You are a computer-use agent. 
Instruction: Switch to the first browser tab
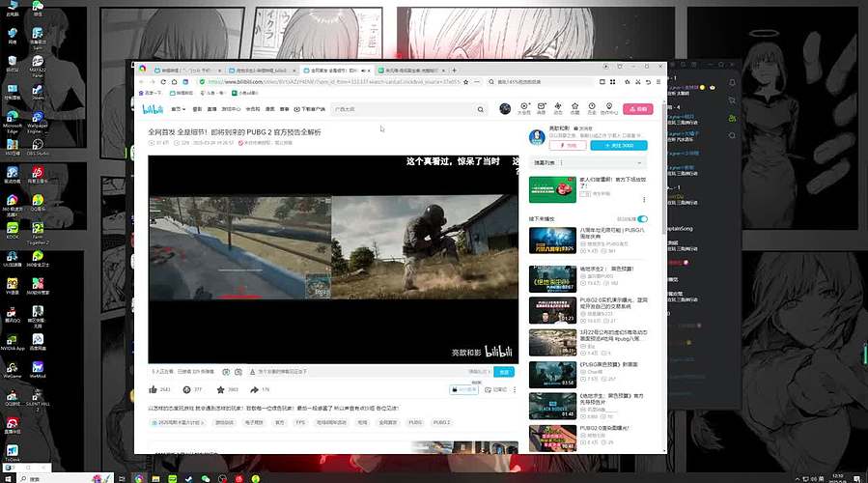187,71
